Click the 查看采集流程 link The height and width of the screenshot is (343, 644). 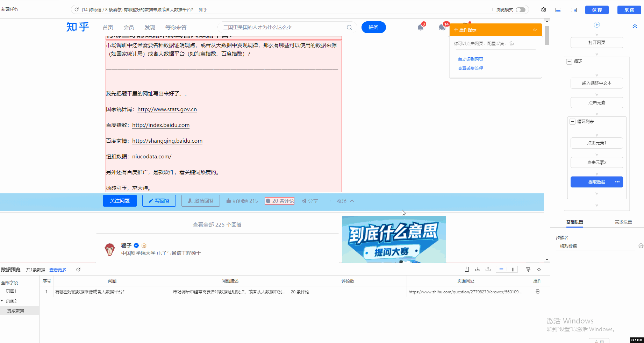[x=471, y=69]
